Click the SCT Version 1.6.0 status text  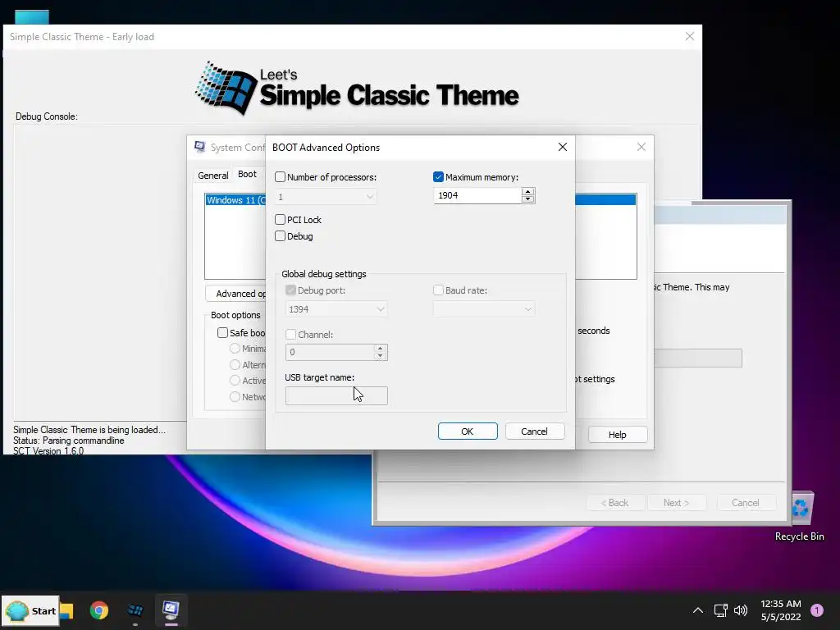pos(48,450)
